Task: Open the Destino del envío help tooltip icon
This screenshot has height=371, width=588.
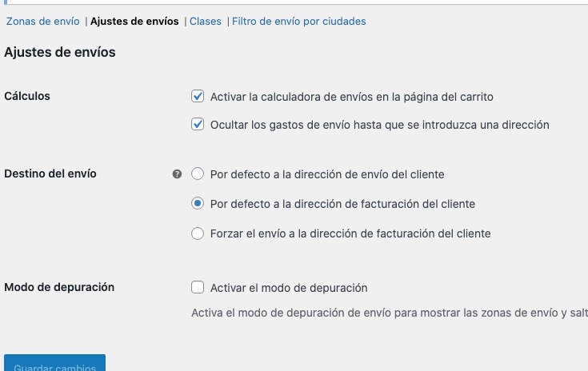Action: pyautogui.click(x=177, y=174)
